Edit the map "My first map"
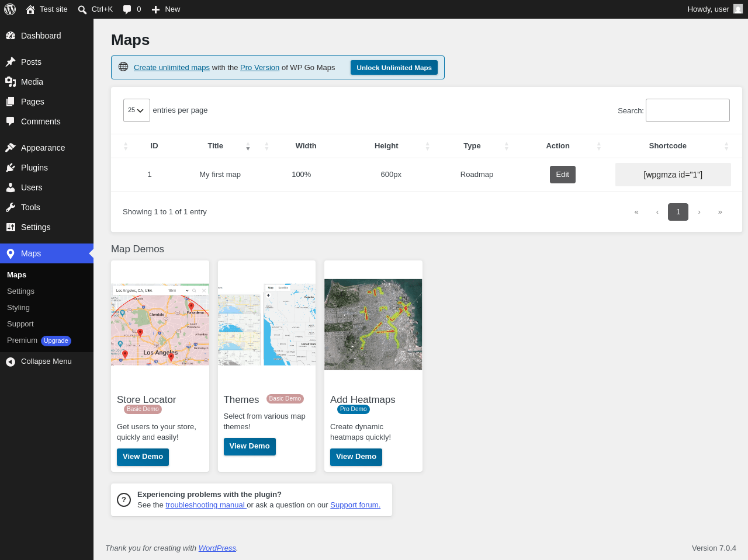 point(563,175)
